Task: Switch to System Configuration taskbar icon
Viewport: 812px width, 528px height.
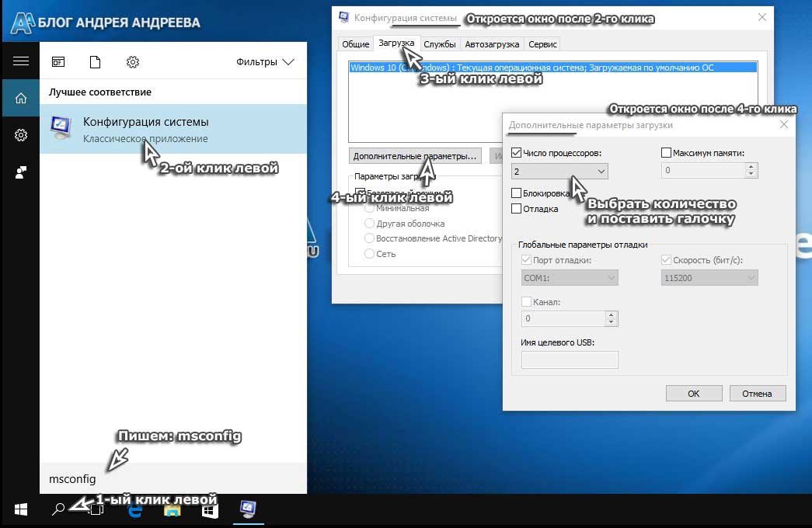Action: pos(248,509)
